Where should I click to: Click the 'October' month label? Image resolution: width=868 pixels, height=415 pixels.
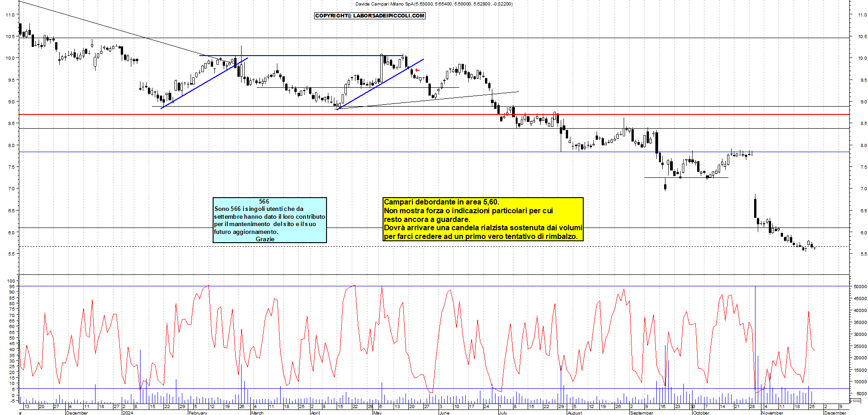coord(701,413)
